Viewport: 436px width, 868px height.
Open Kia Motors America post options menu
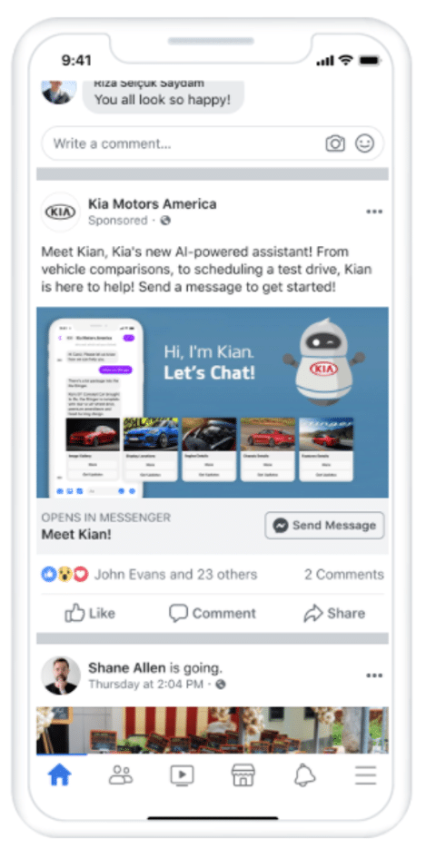(374, 212)
